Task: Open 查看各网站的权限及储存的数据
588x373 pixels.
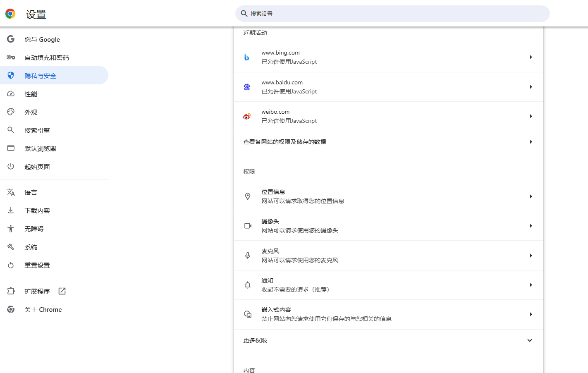Action: [x=389, y=142]
